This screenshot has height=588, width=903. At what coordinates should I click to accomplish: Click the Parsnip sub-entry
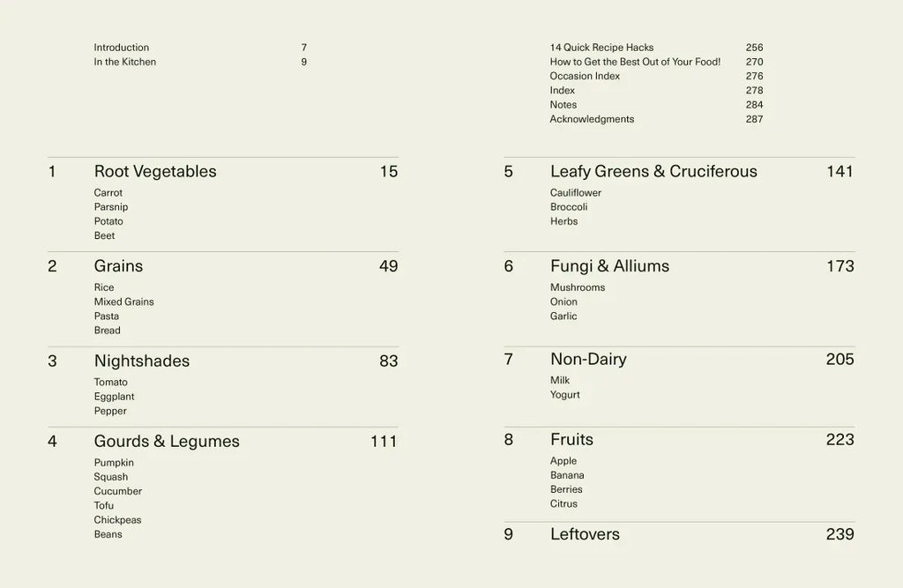(111, 207)
